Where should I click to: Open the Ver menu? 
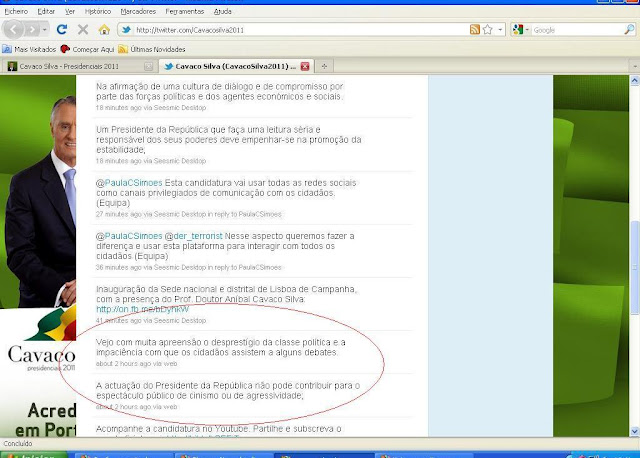(x=70, y=11)
